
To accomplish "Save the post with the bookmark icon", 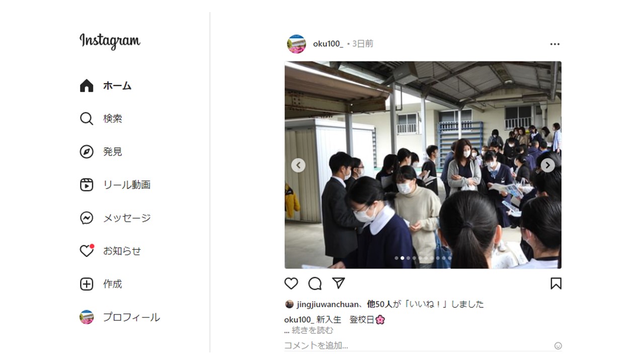I will (x=556, y=284).
